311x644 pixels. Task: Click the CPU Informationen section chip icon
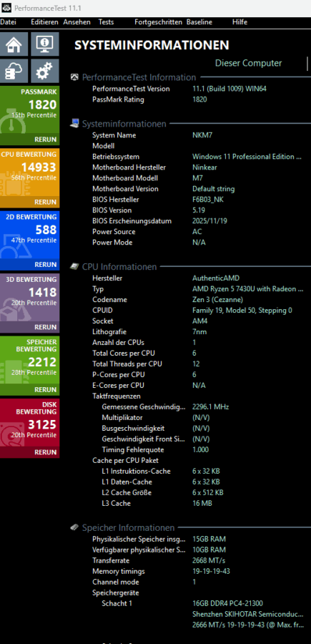[x=74, y=267]
